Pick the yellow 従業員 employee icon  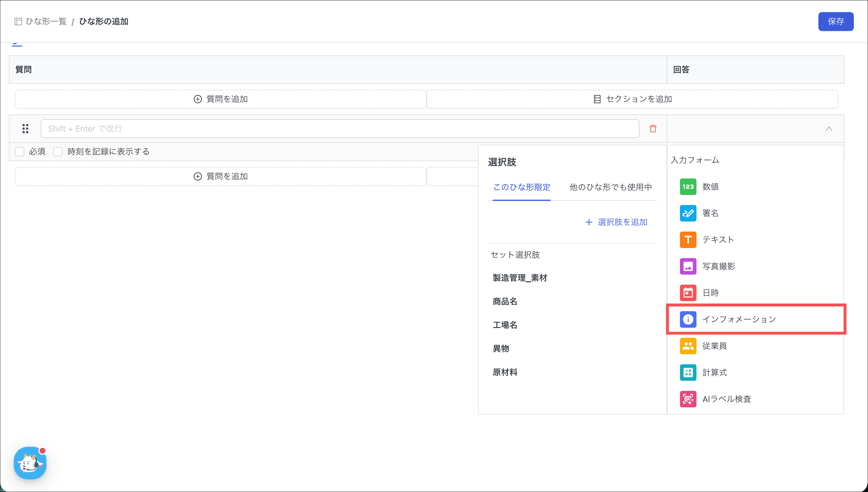(688, 346)
